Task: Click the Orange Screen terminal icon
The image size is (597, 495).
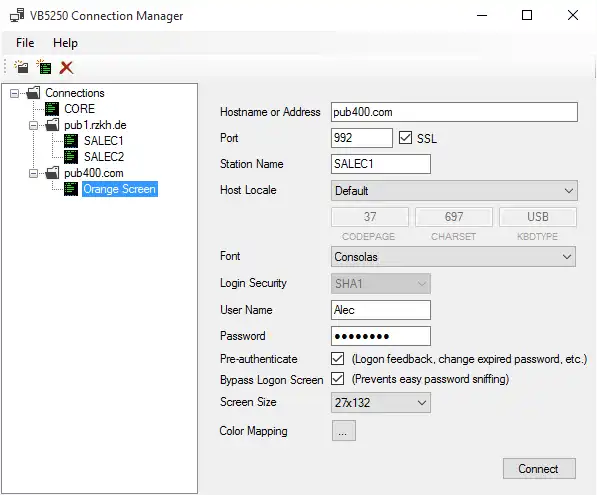Action: pyautogui.click(x=71, y=189)
